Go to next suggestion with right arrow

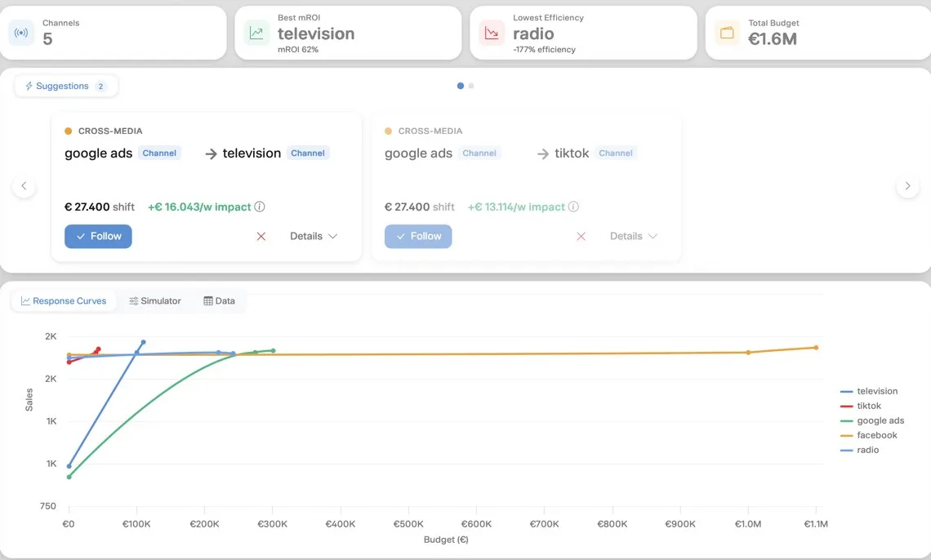[907, 185]
